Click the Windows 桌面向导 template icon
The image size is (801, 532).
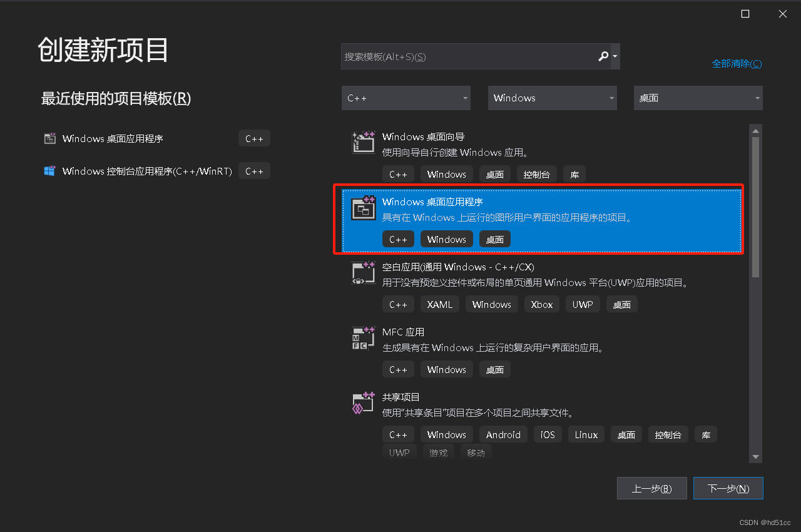tap(363, 142)
